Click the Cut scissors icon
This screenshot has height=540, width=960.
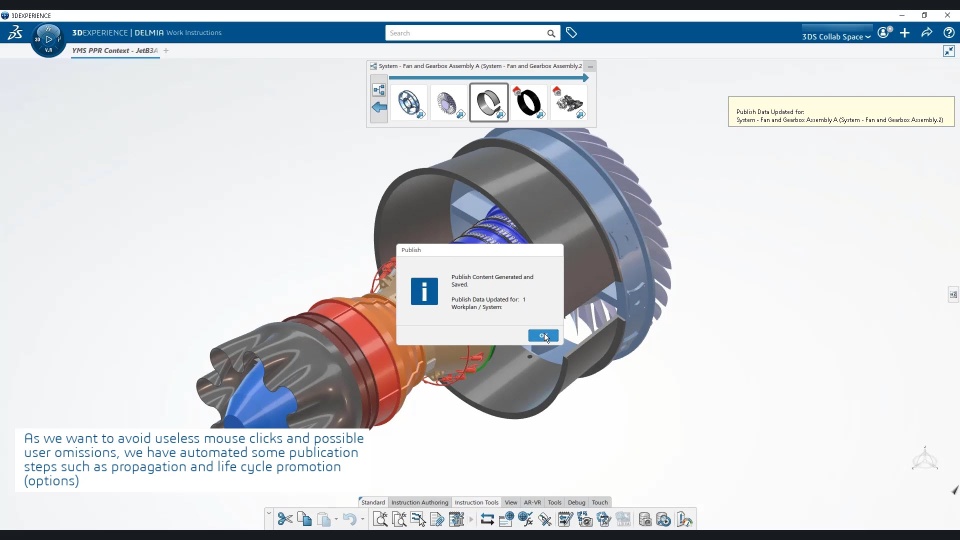coord(285,519)
